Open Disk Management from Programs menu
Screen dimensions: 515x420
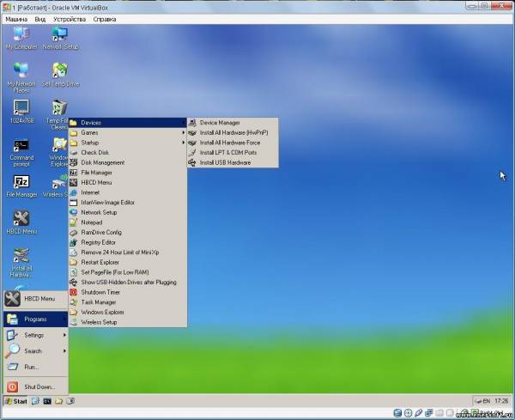[128, 162]
